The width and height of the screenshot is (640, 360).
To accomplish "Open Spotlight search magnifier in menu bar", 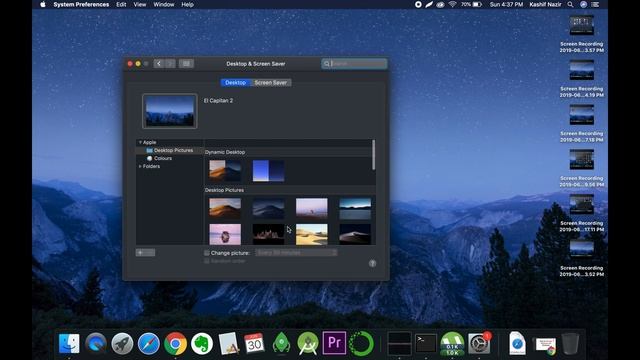I will [570, 4].
